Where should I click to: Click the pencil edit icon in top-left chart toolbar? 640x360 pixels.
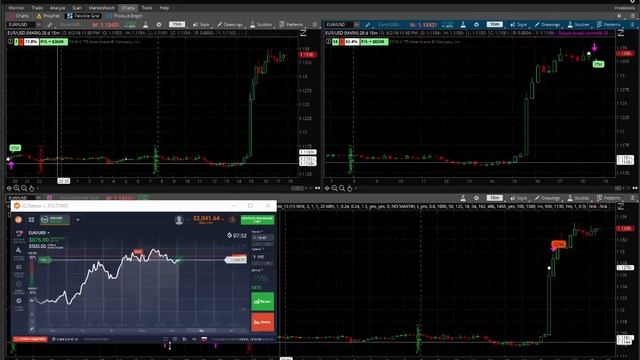50,25
